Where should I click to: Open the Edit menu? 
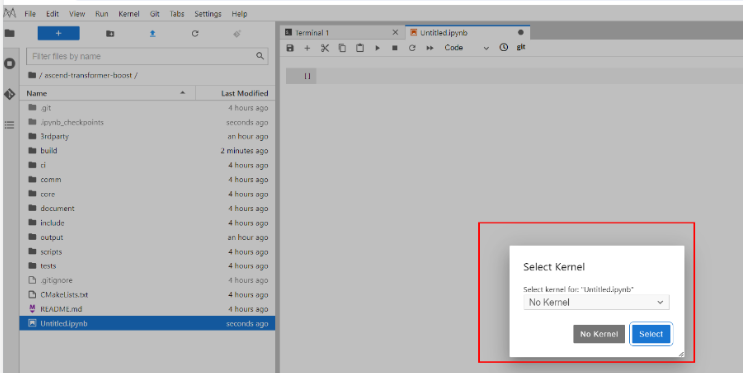coord(52,14)
